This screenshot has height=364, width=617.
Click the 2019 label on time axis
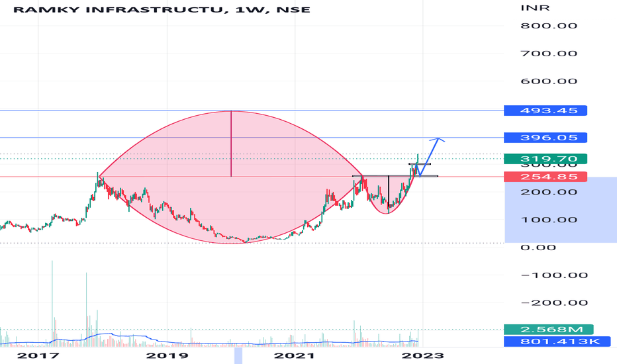click(x=167, y=356)
